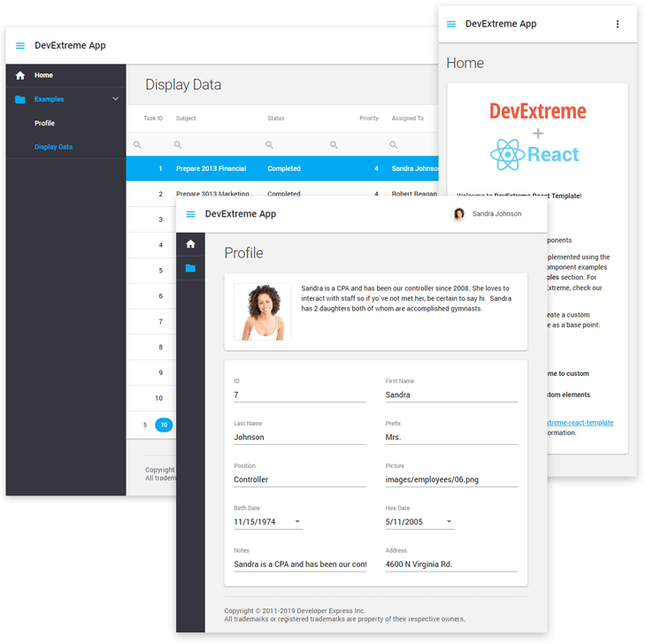Sort by Task ID column header

point(153,119)
